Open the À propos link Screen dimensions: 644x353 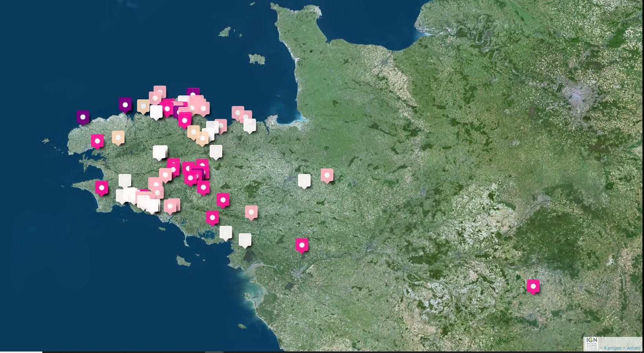coord(612,348)
